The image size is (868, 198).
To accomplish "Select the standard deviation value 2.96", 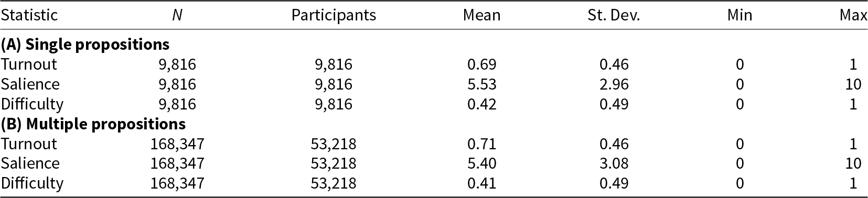I will point(614,84).
